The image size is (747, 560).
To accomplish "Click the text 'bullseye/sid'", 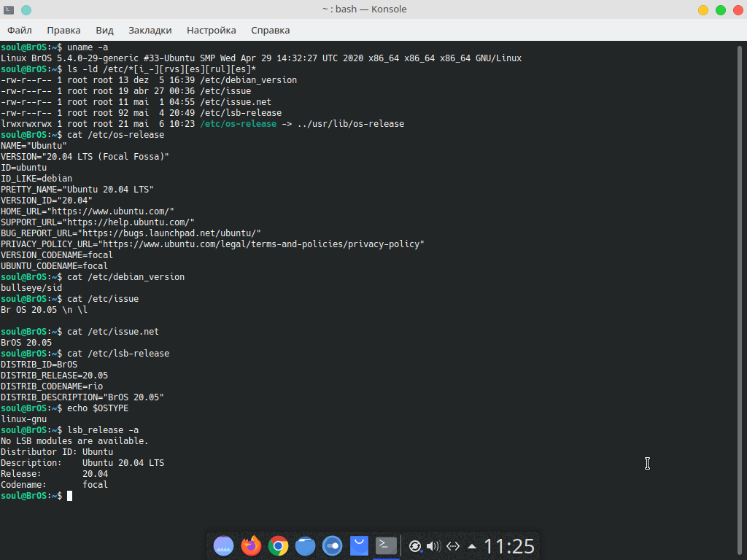I will click(x=31, y=287).
